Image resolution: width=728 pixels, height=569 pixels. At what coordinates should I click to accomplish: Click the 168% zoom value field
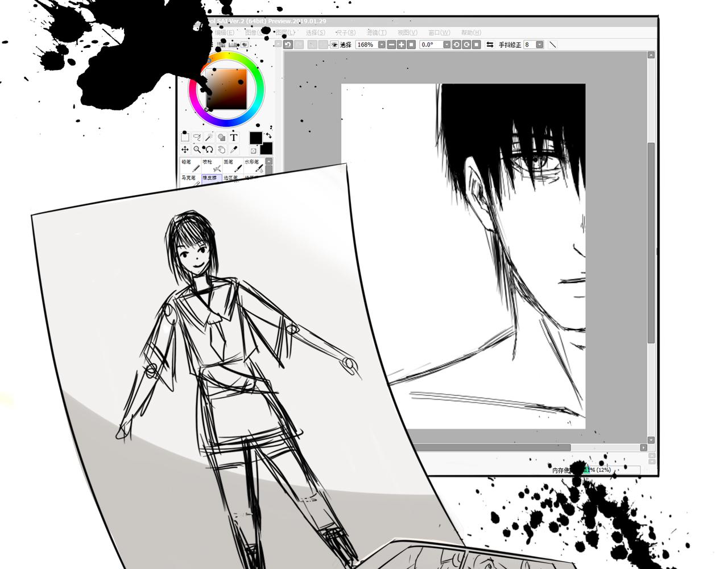pyautogui.click(x=367, y=44)
